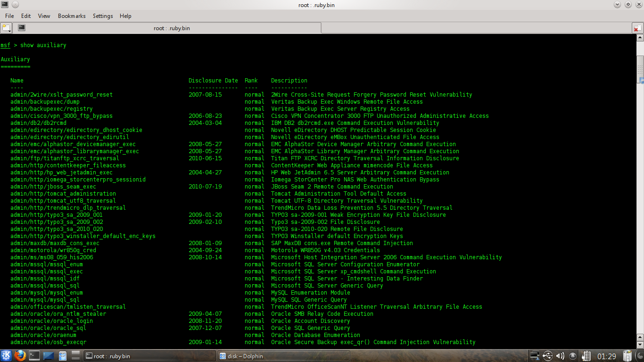Open the trash bin in panel
Screen dimensions: 644x362
627,356
